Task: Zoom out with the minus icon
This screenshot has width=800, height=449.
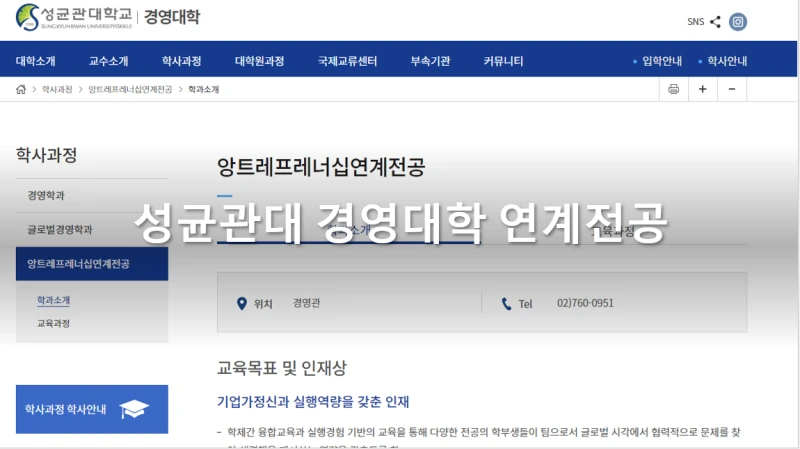Action: click(x=732, y=89)
